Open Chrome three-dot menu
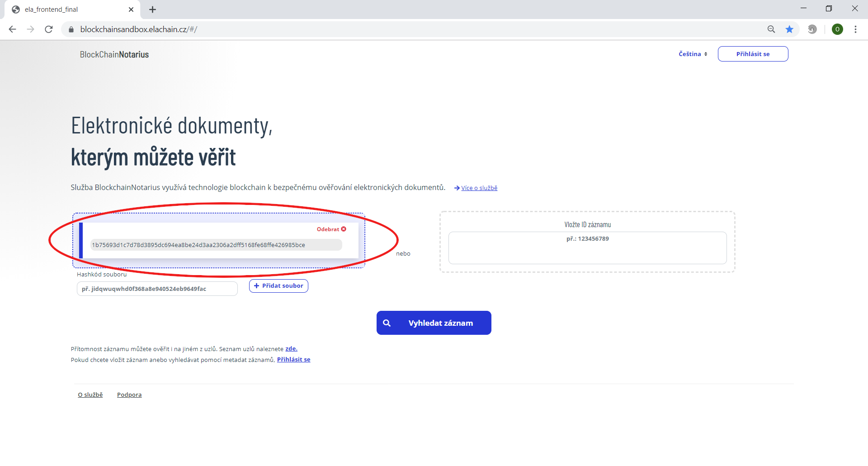This screenshot has width=868, height=466. pos(855,29)
